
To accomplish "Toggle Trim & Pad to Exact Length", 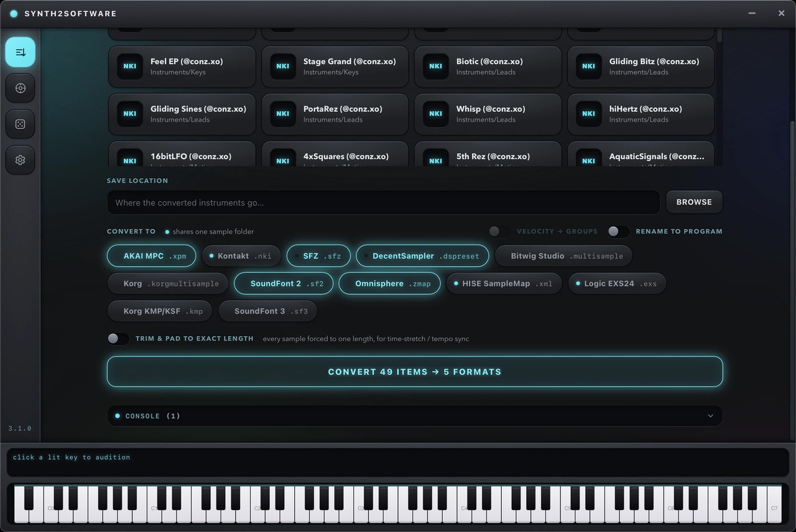I will (x=118, y=339).
